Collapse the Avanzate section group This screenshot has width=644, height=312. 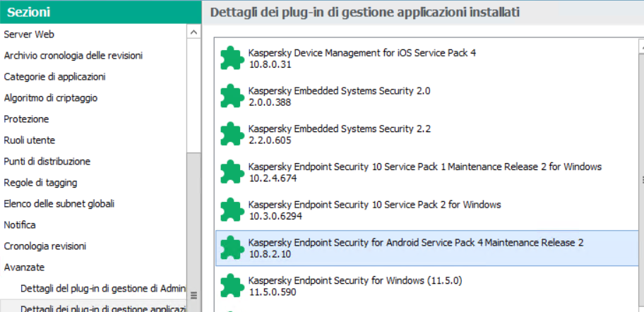click(x=24, y=267)
